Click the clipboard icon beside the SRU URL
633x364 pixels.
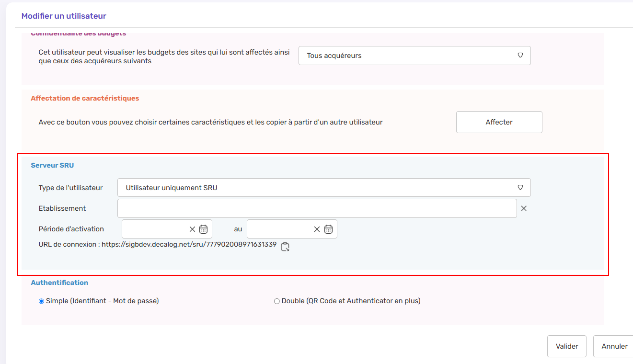coord(285,247)
